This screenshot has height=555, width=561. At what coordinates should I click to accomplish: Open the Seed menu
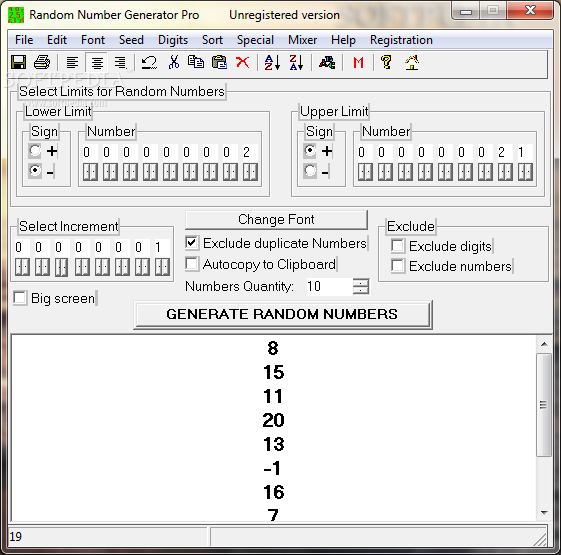tap(131, 40)
